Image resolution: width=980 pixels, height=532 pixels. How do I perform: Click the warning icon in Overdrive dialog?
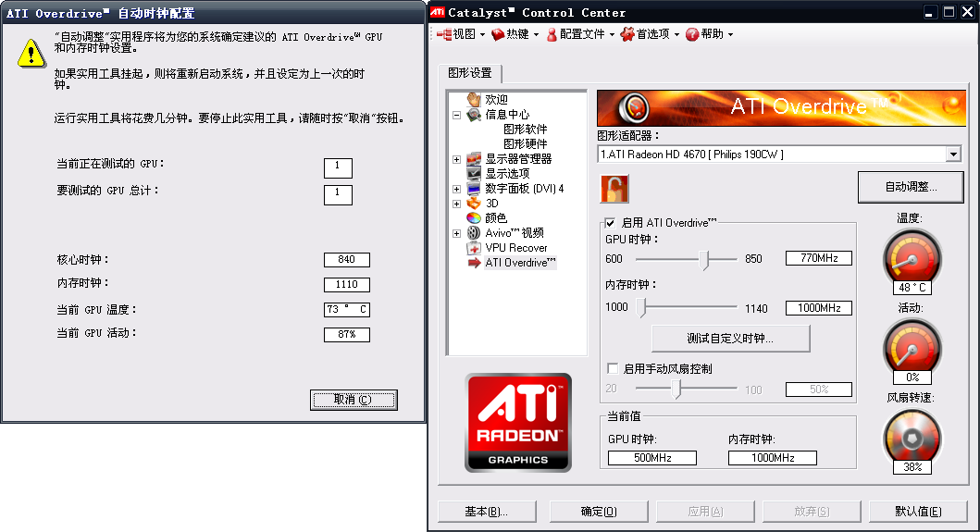coord(31,53)
